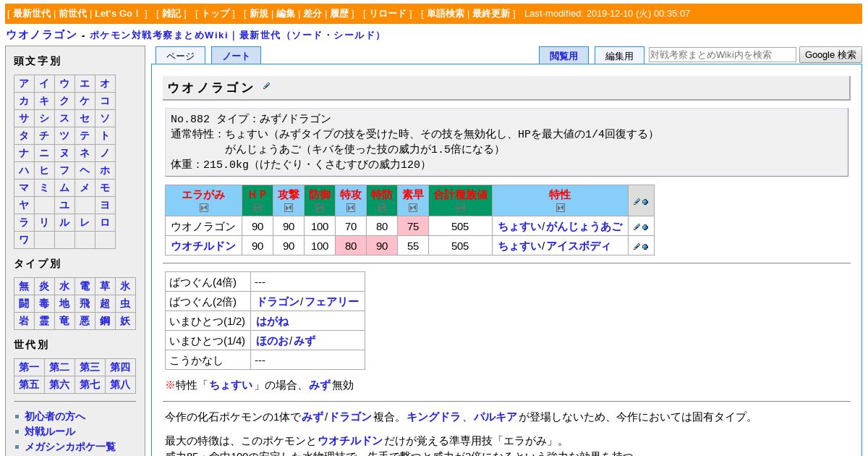Select ソ in the 頭文字別 index
The height and width of the screenshot is (456, 868).
tap(105, 118)
